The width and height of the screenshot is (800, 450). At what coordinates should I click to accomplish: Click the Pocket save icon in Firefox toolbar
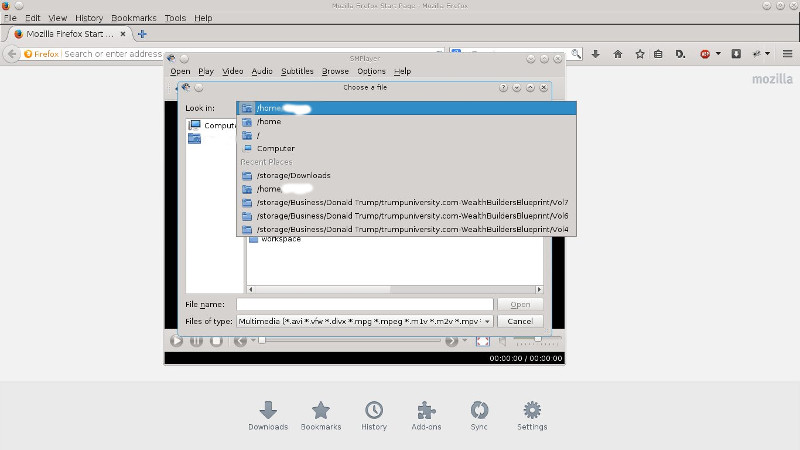coord(736,54)
